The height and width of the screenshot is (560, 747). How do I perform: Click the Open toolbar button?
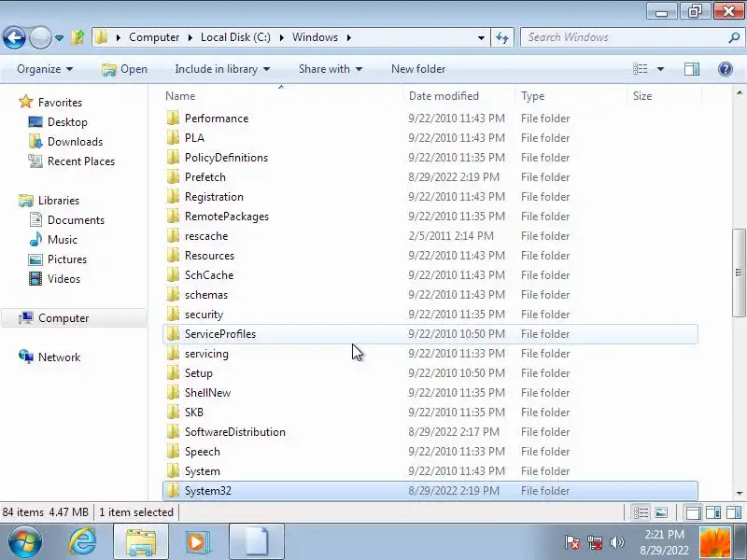pyautogui.click(x=125, y=69)
